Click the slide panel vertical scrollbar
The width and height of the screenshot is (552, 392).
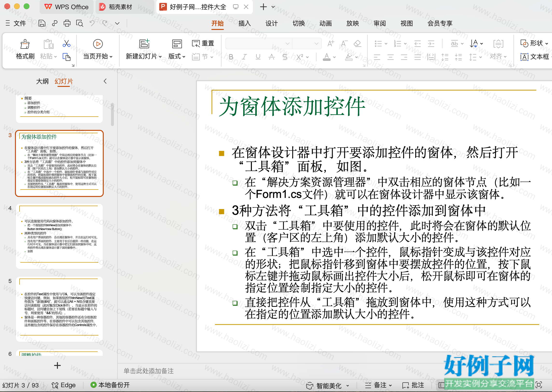point(112,114)
